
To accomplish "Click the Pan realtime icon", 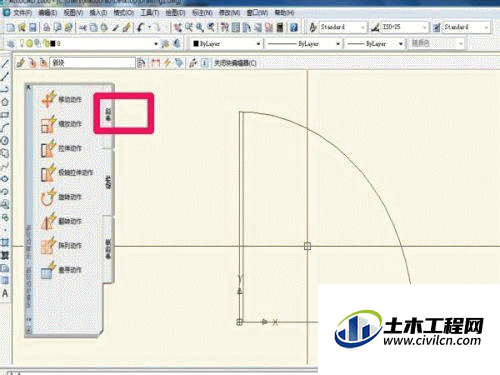I will coord(178,27).
